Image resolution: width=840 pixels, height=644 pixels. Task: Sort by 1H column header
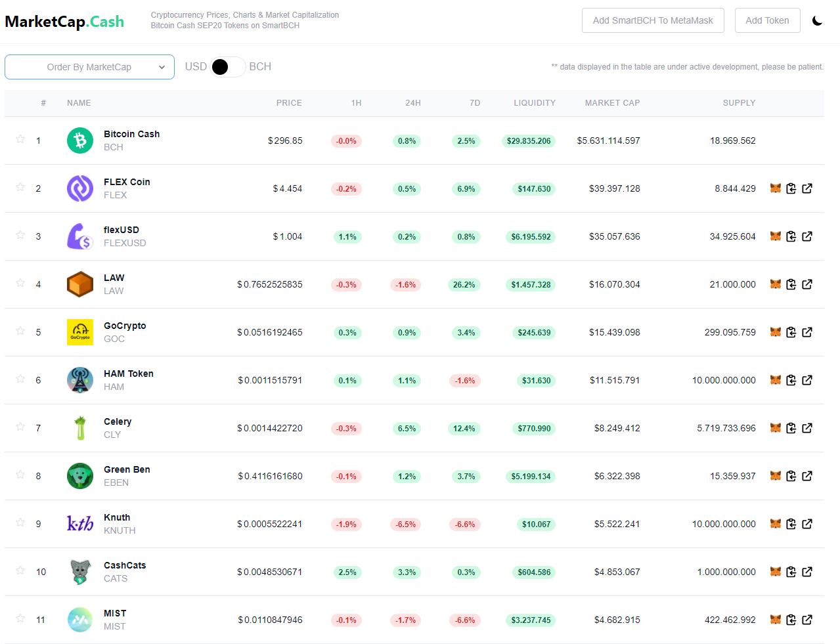tap(356, 103)
